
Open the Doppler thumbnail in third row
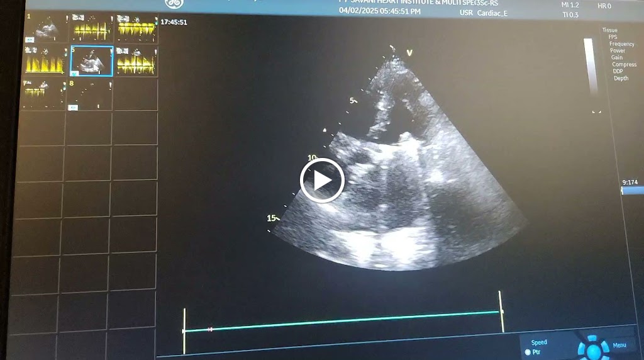(43, 94)
